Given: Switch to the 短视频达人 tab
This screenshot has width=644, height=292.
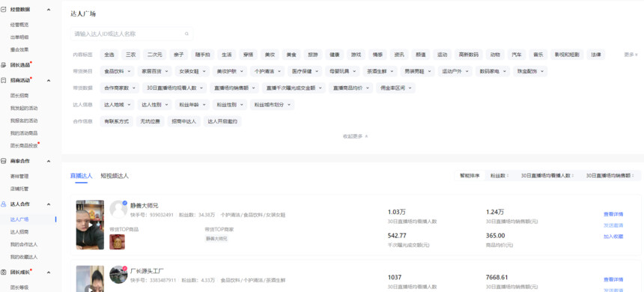Looking at the screenshot, I should (x=115, y=176).
